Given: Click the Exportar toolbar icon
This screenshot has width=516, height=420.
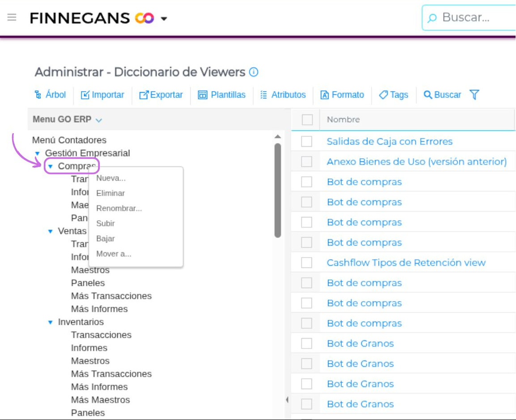Looking at the screenshot, I should [x=144, y=95].
